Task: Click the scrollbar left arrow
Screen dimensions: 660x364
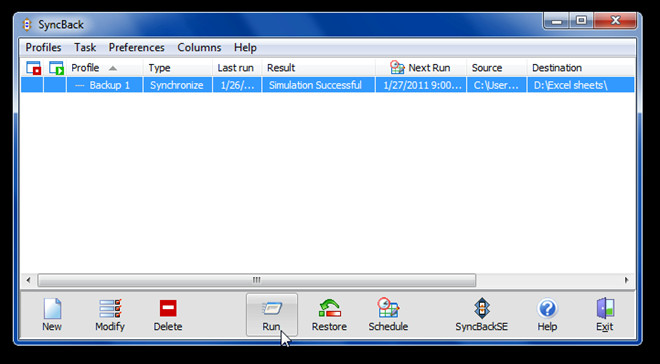Action: pyautogui.click(x=29, y=280)
